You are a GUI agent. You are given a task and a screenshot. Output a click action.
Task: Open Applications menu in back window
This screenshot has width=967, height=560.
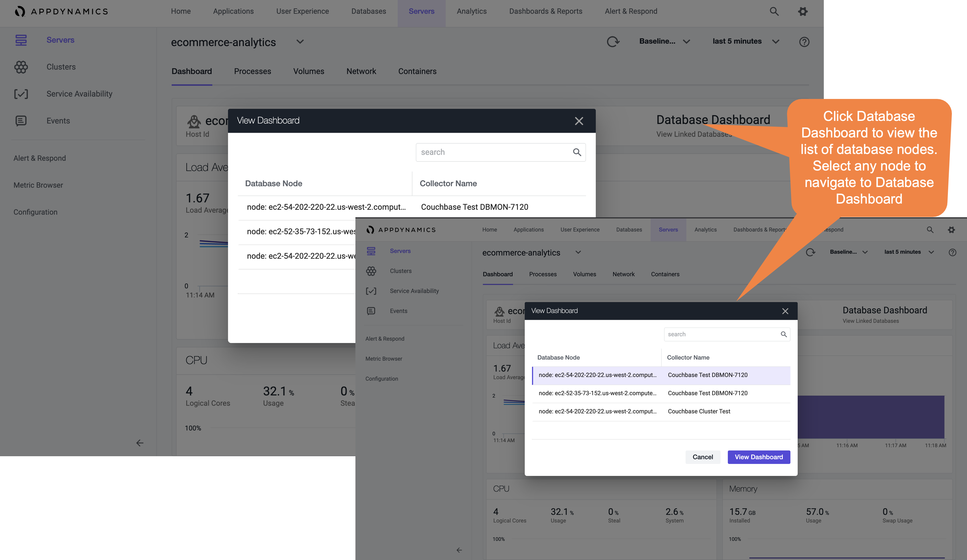233,11
